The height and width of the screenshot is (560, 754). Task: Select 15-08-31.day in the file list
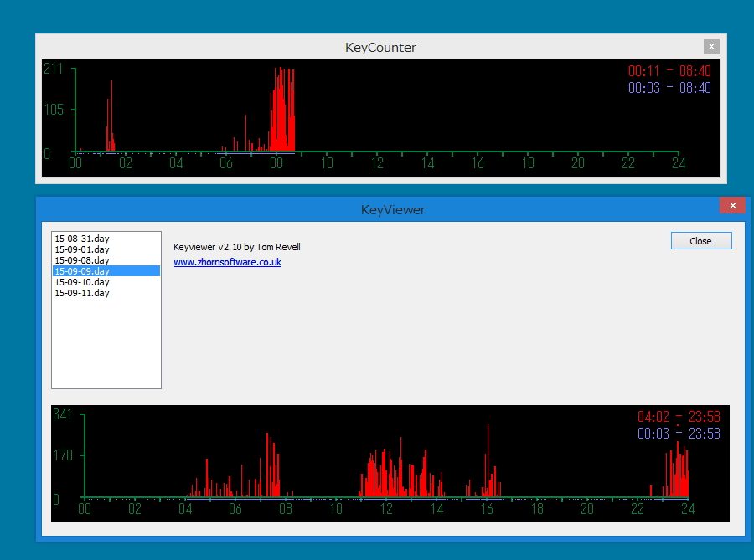tap(106, 239)
